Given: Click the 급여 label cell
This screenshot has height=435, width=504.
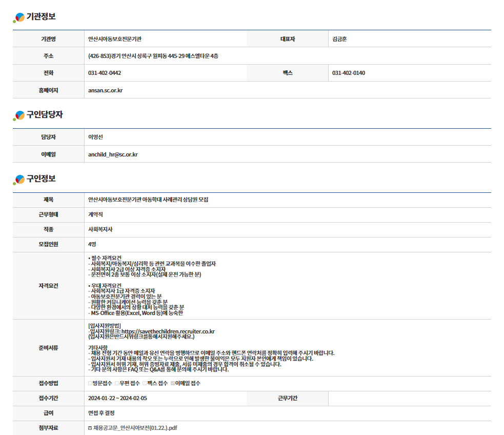Looking at the screenshot, I should pos(49,413).
